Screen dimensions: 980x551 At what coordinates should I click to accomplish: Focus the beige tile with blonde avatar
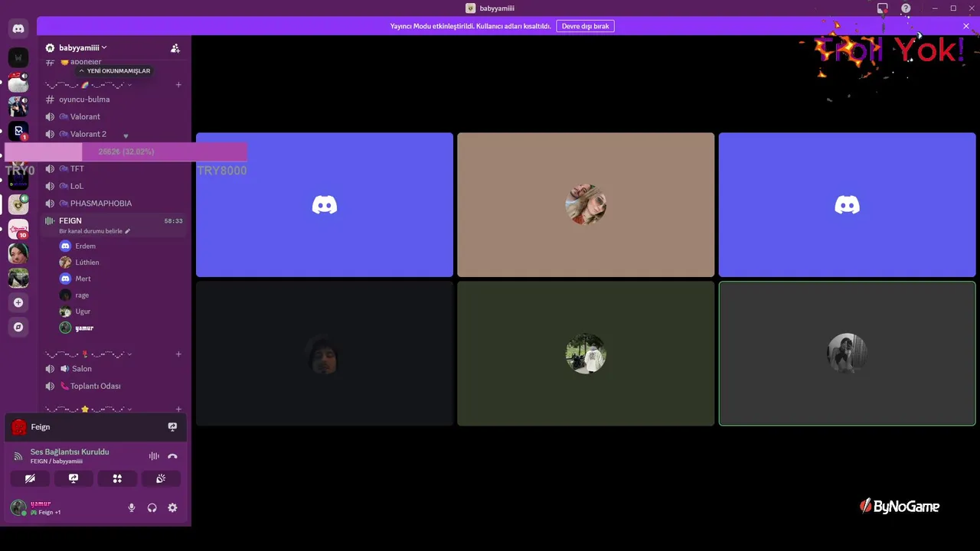pyautogui.click(x=586, y=205)
